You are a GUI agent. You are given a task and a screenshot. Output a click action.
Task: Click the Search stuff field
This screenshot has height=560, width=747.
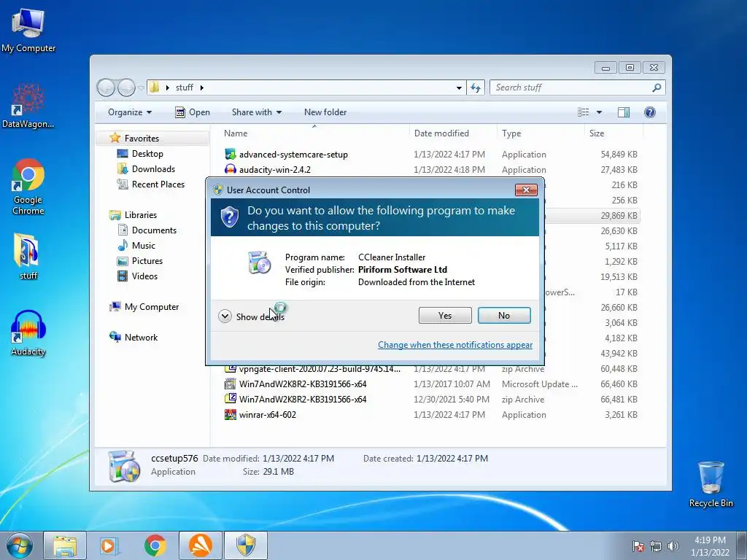[578, 87]
